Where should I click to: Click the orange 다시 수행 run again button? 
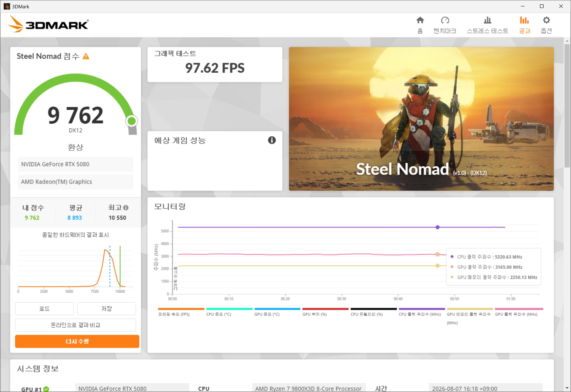pos(77,341)
